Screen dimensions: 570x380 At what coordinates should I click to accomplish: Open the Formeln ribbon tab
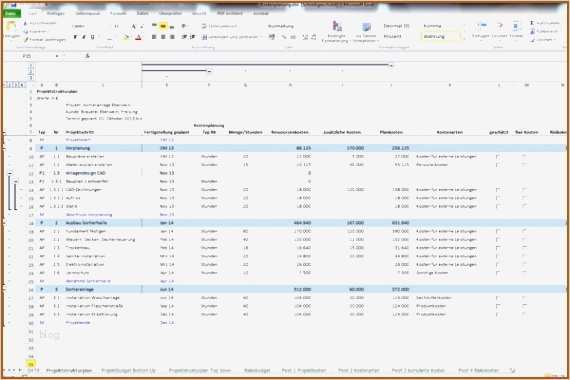tap(118, 13)
